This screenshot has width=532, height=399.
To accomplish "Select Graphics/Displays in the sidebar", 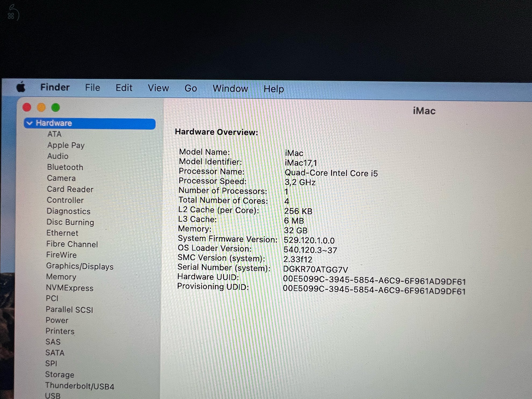I will pos(80,266).
